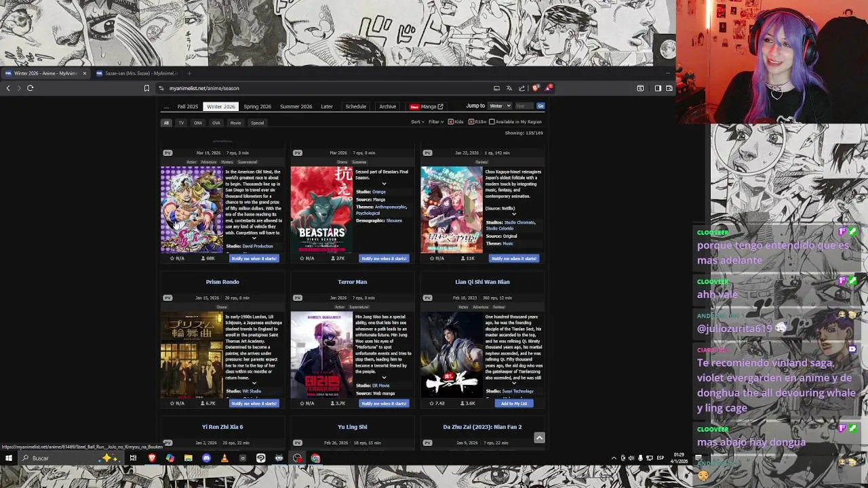This screenshot has width=868, height=488.
Task: Close the Winter 2026 Anime tab
Action: (85, 73)
